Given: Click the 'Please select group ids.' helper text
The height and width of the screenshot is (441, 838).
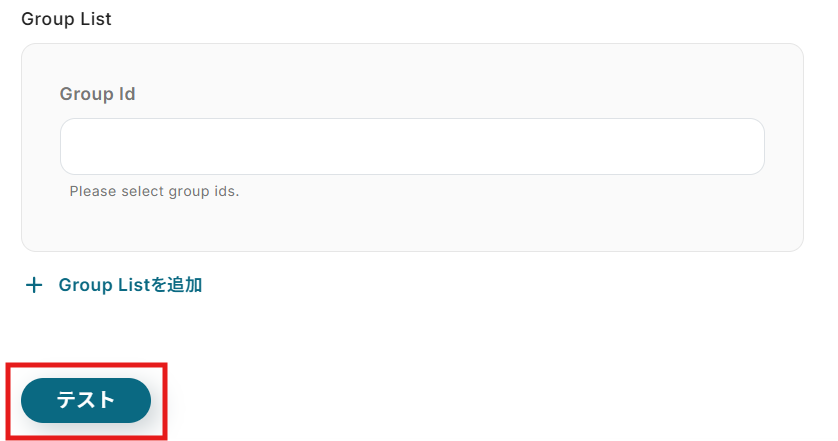Looking at the screenshot, I should [154, 191].
